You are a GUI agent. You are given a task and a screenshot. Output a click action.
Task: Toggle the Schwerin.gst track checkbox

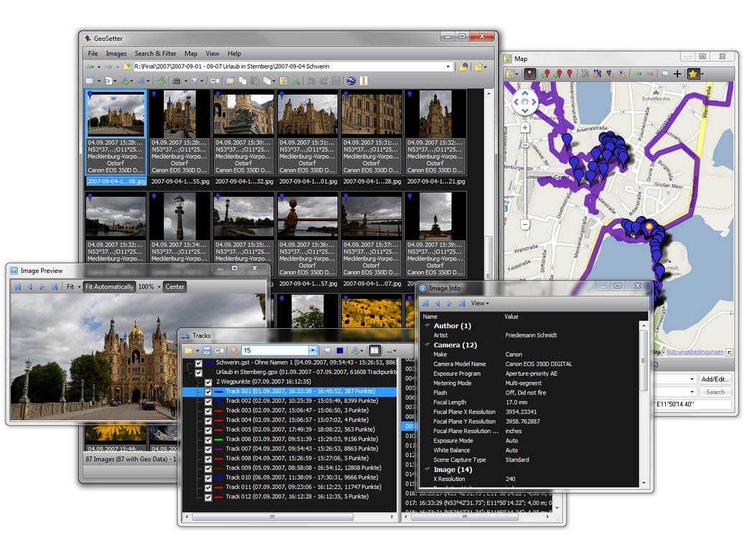pyautogui.click(x=199, y=363)
